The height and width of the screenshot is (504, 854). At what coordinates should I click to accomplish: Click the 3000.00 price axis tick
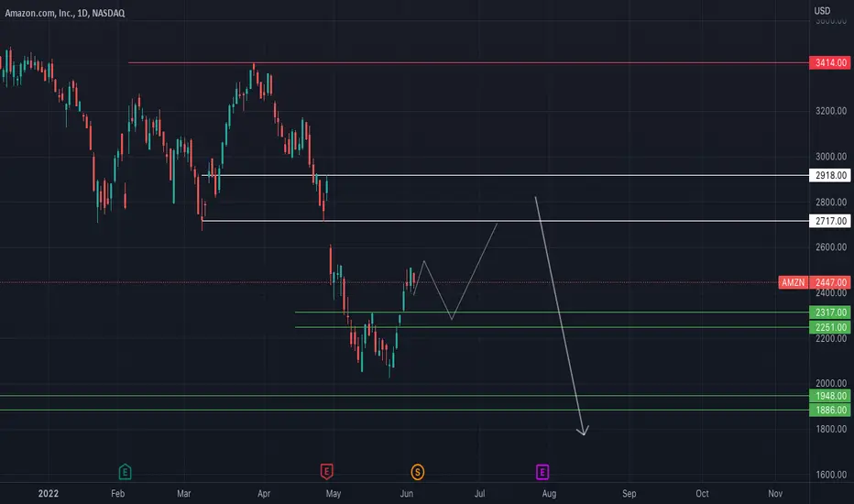pyautogui.click(x=830, y=157)
